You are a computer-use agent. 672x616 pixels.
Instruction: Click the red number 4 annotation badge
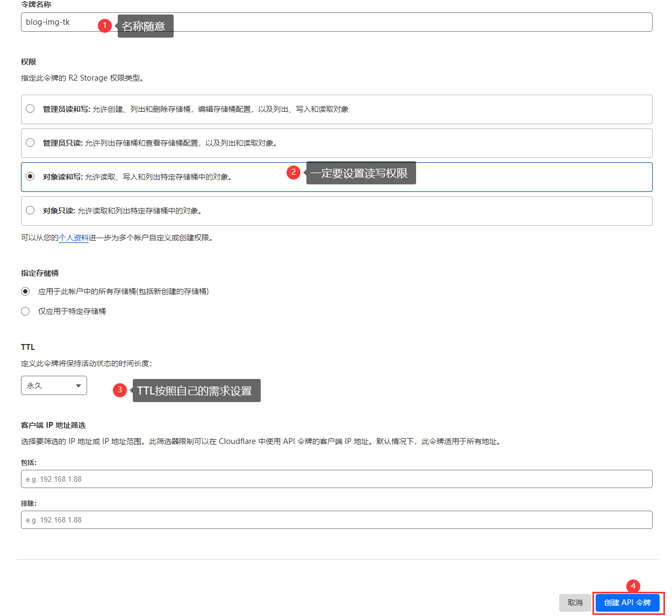coord(633,586)
